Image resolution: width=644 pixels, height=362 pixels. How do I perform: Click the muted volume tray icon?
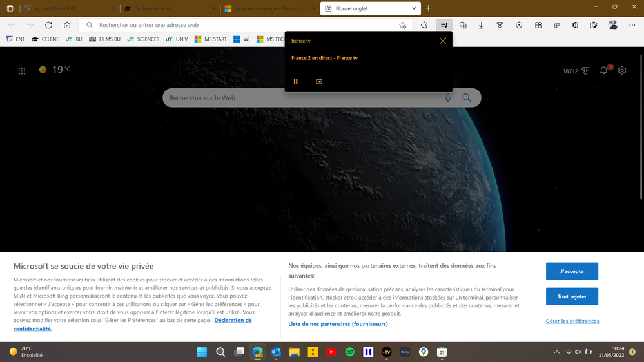point(578,352)
